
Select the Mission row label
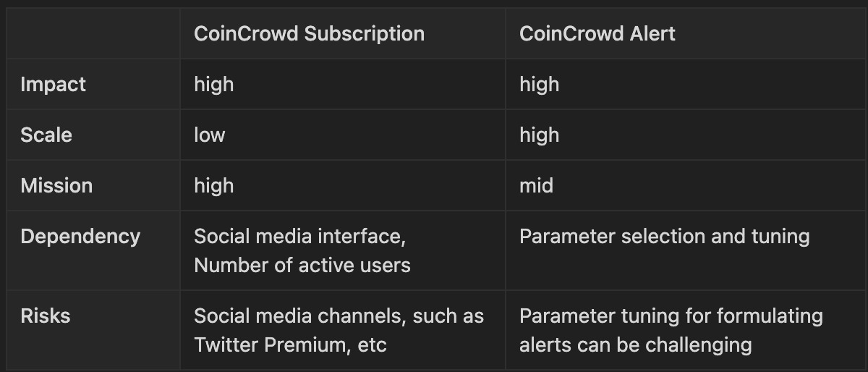tap(56, 186)
